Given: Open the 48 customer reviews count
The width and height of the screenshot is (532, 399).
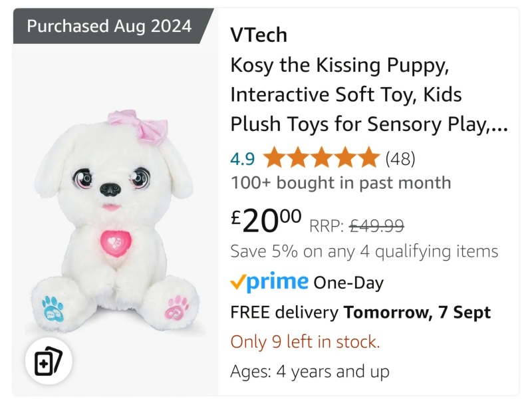Looking at the screenshot, I should (x=400, y=159).
